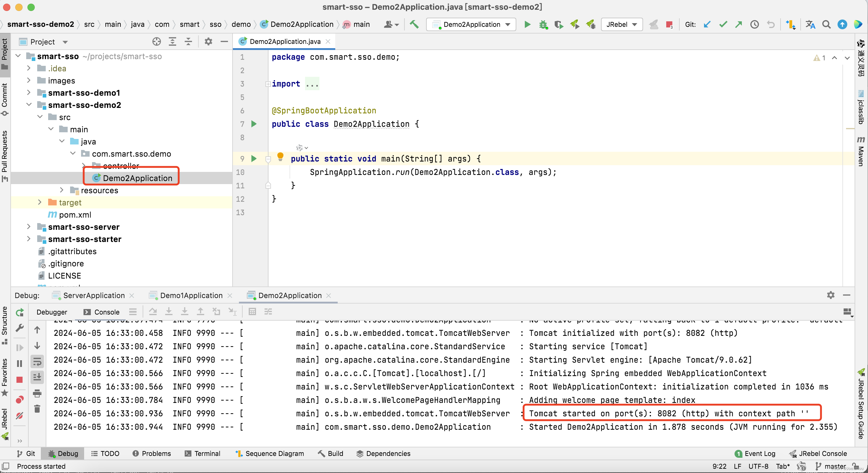This screenshot has width=868, height=473.
Task: Select pom.xml in the project tree
Action: click(75, 215)
